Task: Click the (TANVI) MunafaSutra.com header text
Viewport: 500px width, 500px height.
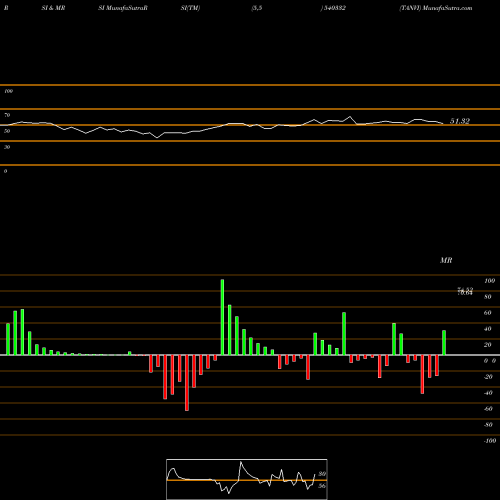Action: tap(436, 8)
